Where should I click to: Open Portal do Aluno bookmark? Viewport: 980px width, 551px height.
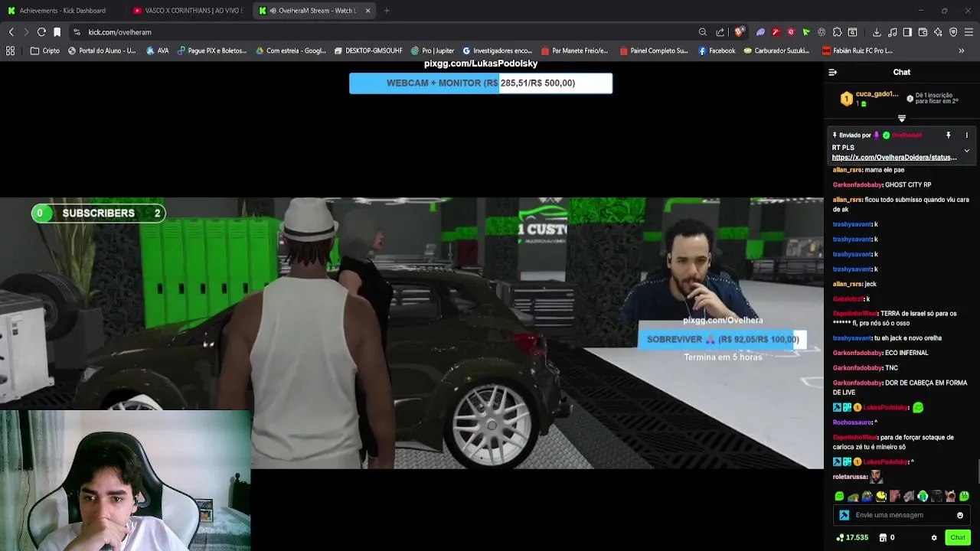click(102, 51)
